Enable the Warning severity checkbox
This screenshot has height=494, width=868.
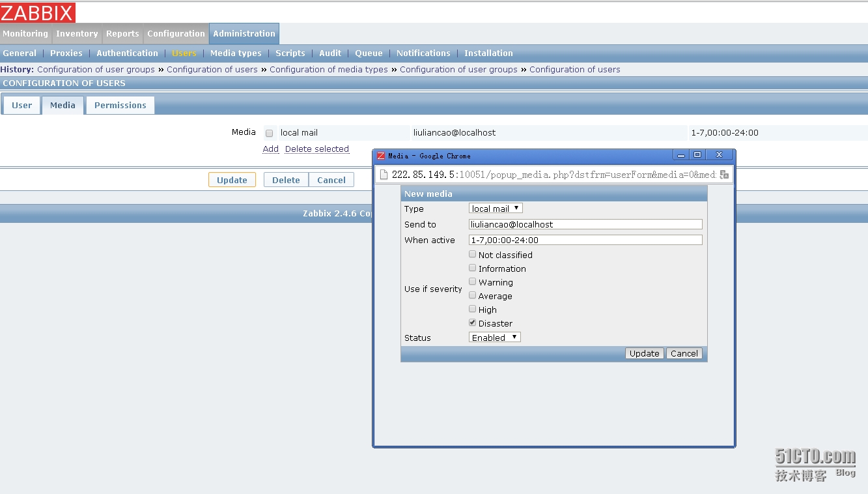473,282
